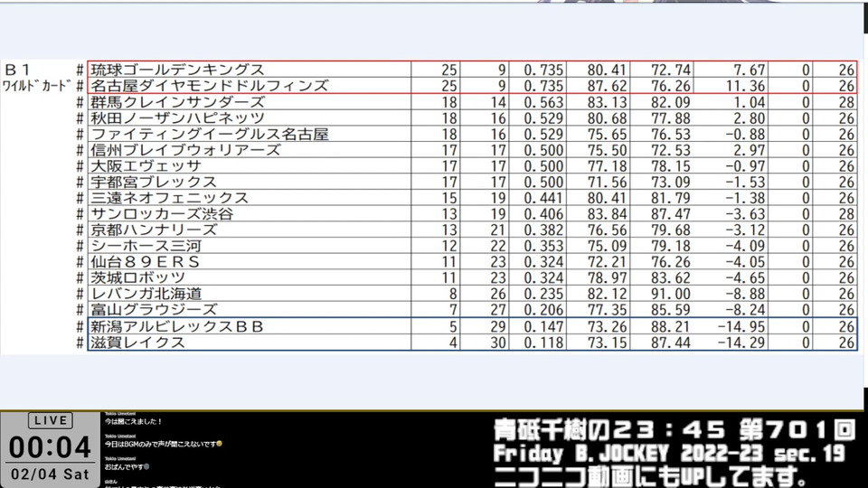Viewport: 868px width, 488px height.
Task: Click the -14.29 differential value
Action: click(741, 343)
